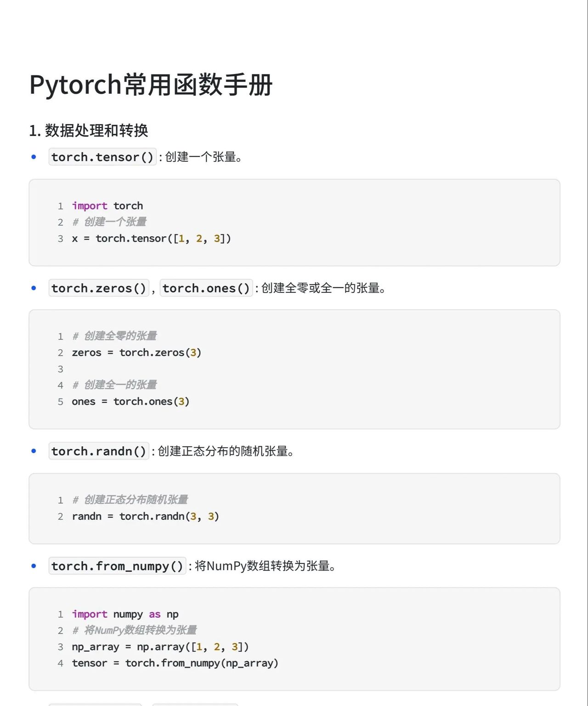This screenshot has width=588, height=706.
Task: Click the inline torch.ones() code tag
Action: (206, 288)
